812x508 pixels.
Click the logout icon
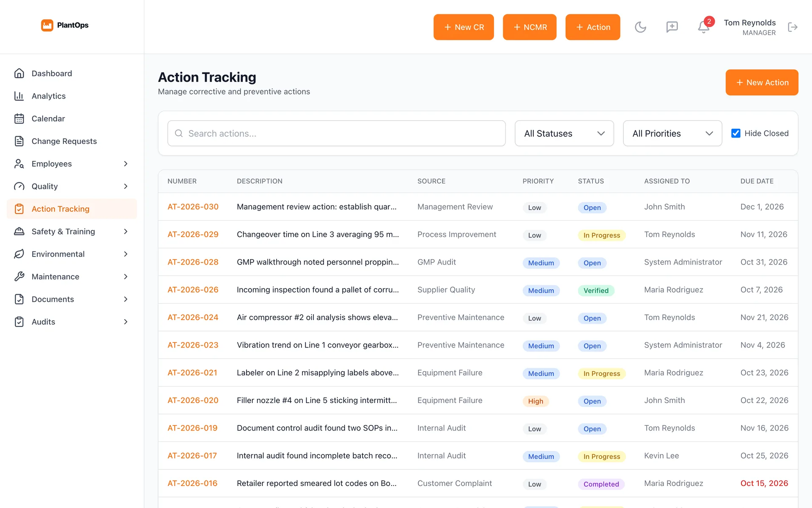(793, 27)
